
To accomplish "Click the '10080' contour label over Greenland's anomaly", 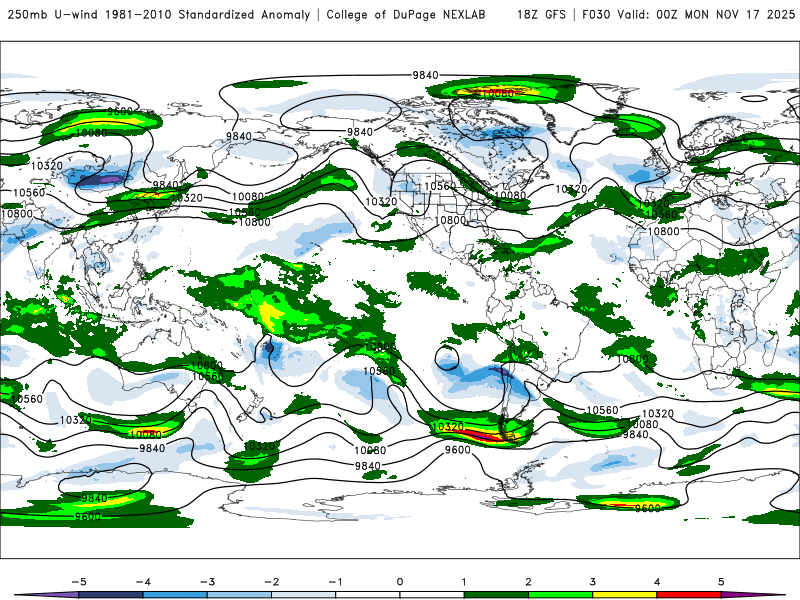I will (498, 93).
